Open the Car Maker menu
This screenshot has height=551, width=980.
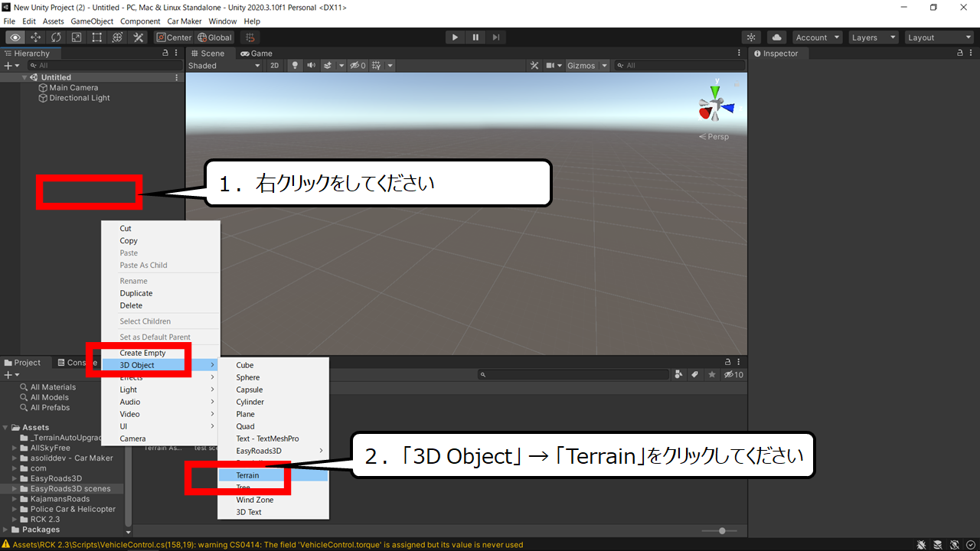pyautogui.click(x=184, y=21)
